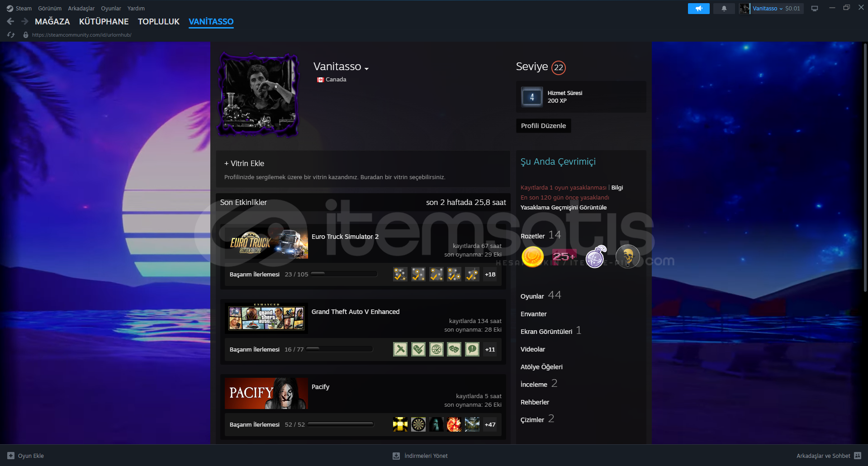
Task: Click the GTA V achievement progress bar
Action: (x=339, y=349)
